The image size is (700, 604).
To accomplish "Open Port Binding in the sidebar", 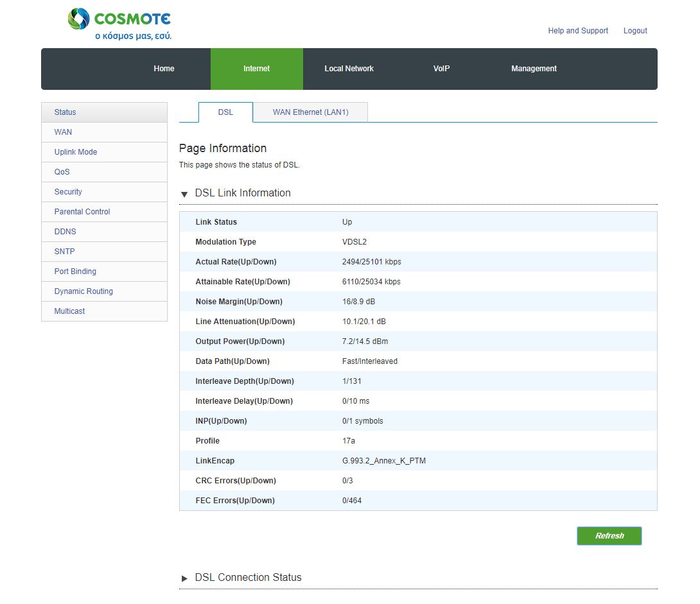I will pyautogui.click(x=75, y=272).
